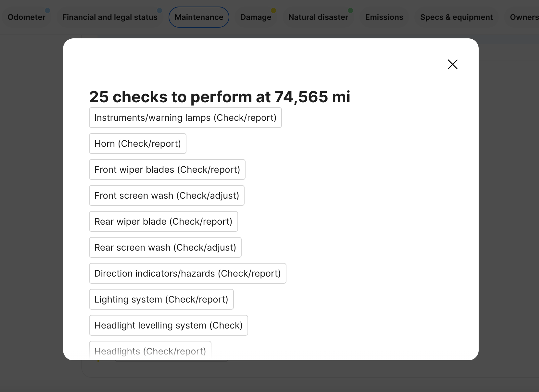Select the Maintenance tab

click(199, 17)
